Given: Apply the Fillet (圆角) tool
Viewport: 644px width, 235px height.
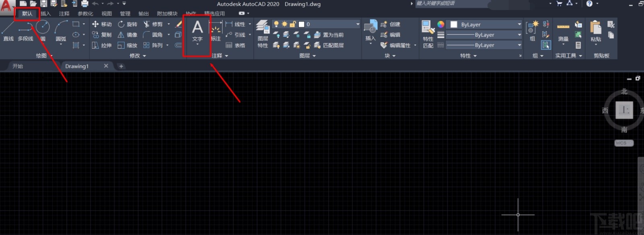Looking at the screenshot, I should click(153, 35).
